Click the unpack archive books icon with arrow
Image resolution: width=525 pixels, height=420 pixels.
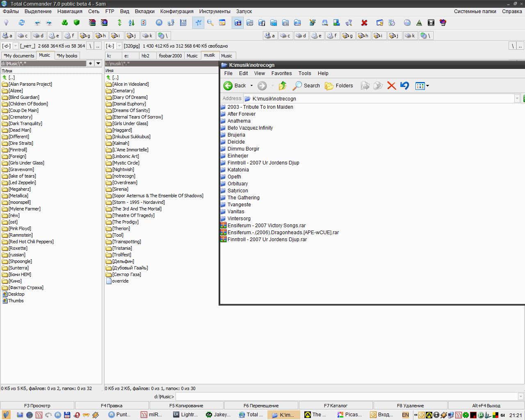pos(104,23)
